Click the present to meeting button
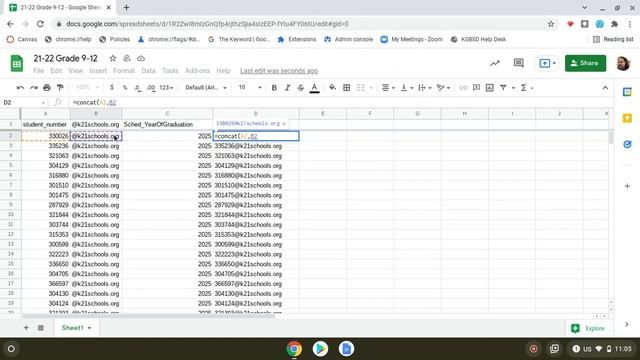Screen dimensions: 640x360 pos(547,63)
